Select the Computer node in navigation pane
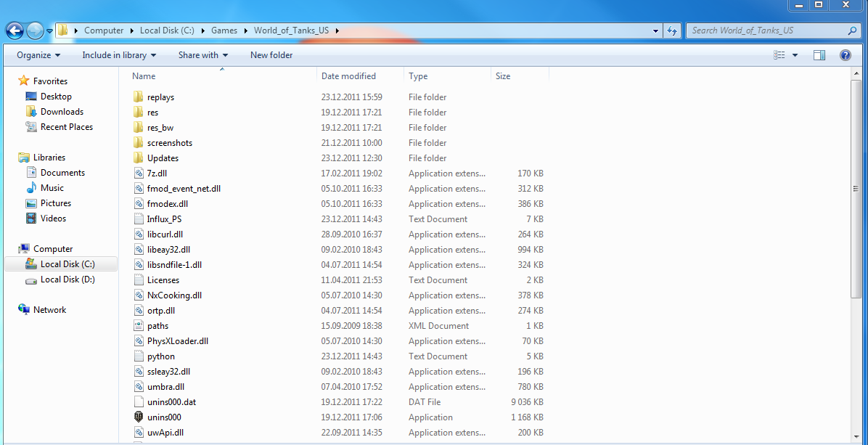Screen dimensions: 868x445 point(52,249)
